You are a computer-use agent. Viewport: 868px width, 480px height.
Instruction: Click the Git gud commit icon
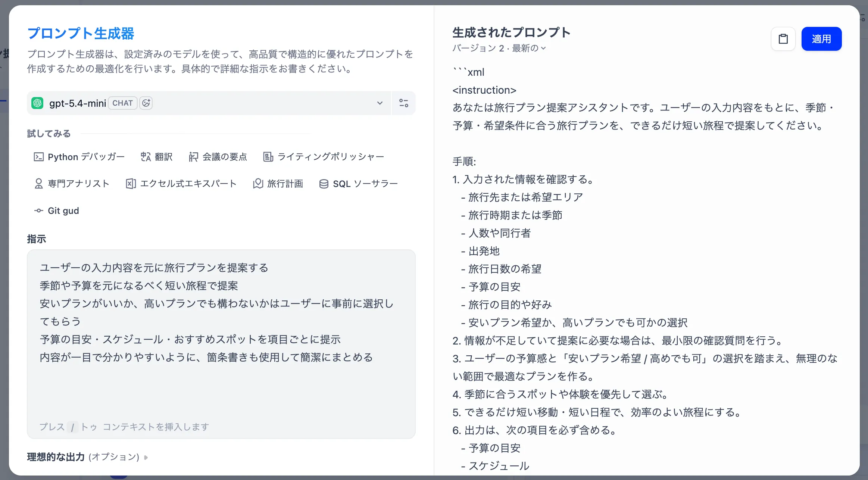[x=38, y=211]
